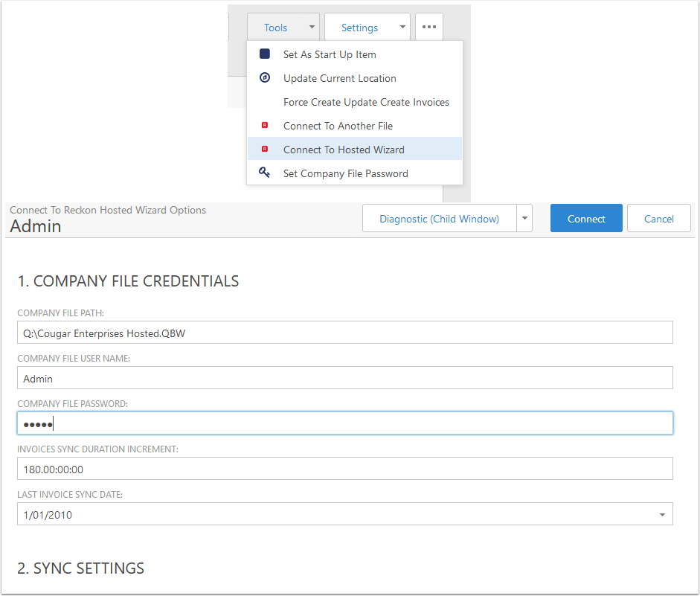Open the three-dots overflow button
Screen dimensions: 700x596
429,27
